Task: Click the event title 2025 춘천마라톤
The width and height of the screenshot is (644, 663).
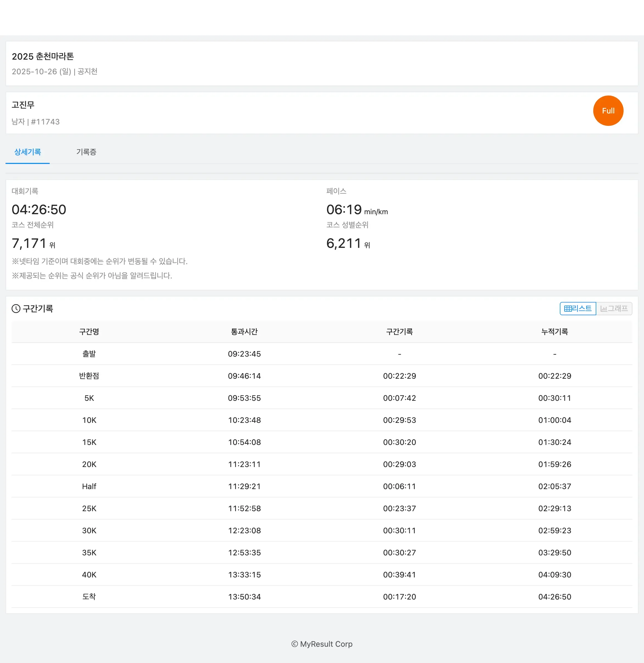Action: [44, 57]
